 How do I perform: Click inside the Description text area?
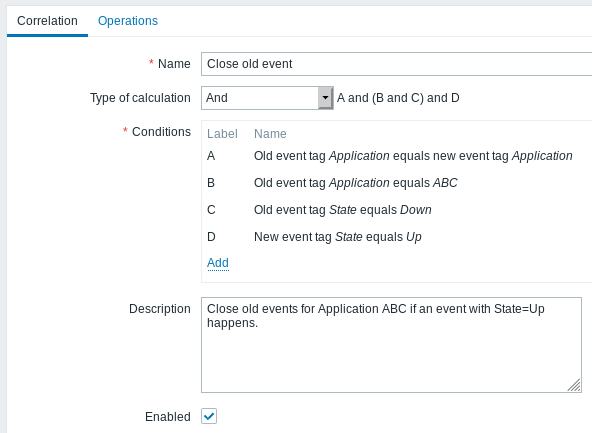point(391,345)
